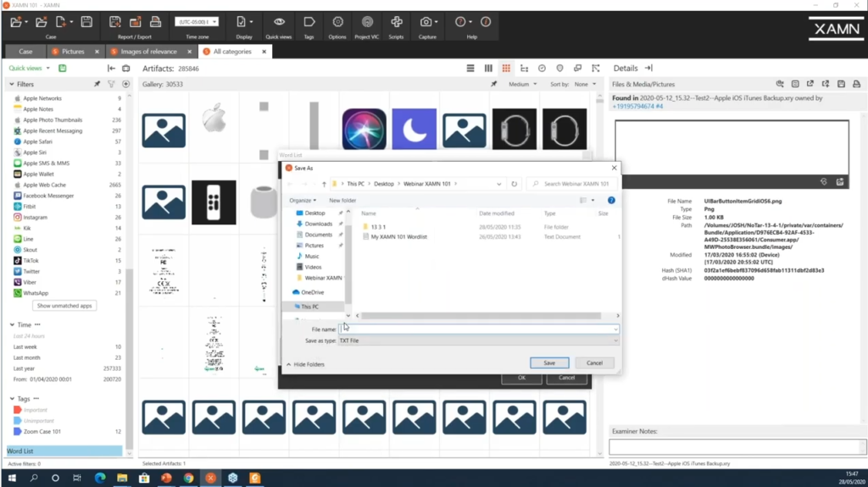Switch to timeline clock view icon
The width and height of the screenshot is (868, 487).
542,68
